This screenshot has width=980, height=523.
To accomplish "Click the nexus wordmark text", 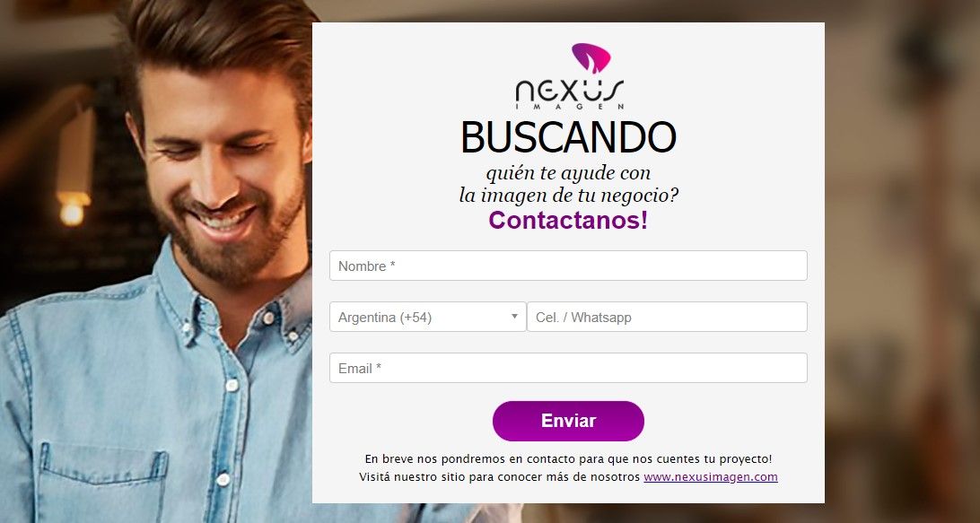I will [x=569, y=92].
